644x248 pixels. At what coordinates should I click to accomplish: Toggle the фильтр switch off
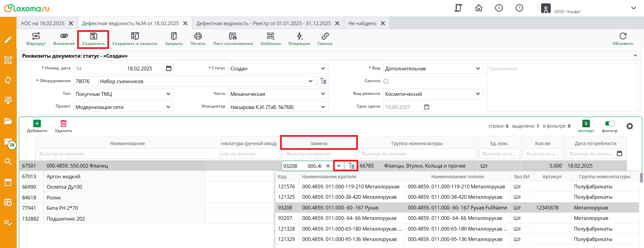pos(609,124)
